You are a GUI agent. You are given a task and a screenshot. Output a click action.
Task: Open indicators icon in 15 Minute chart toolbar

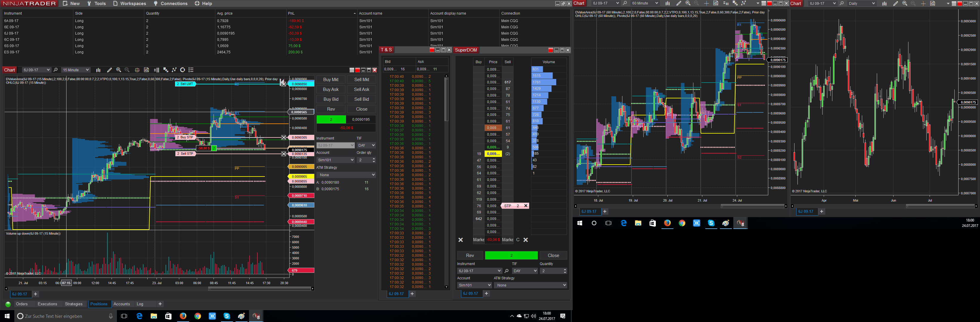coord(166,70)
